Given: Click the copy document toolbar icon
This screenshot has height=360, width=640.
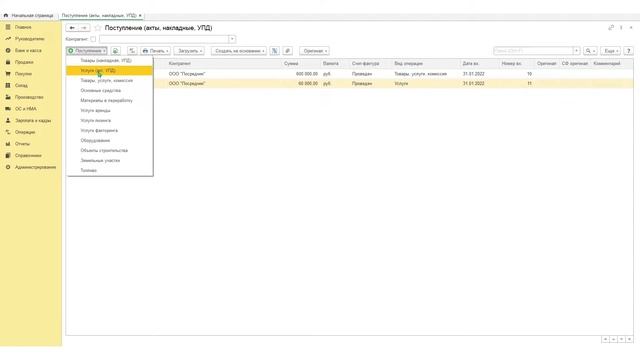Looking at the screenshot, I should tap(116, 51).
